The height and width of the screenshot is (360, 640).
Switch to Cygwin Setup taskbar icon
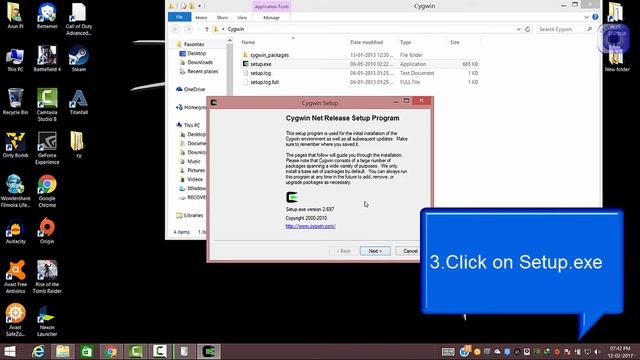209,351
